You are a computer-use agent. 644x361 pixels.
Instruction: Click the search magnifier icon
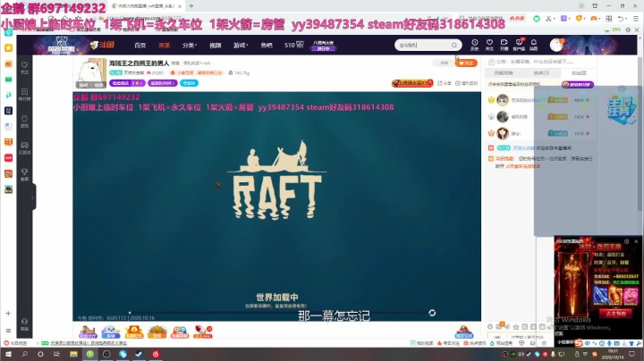[x=454, y=45]
